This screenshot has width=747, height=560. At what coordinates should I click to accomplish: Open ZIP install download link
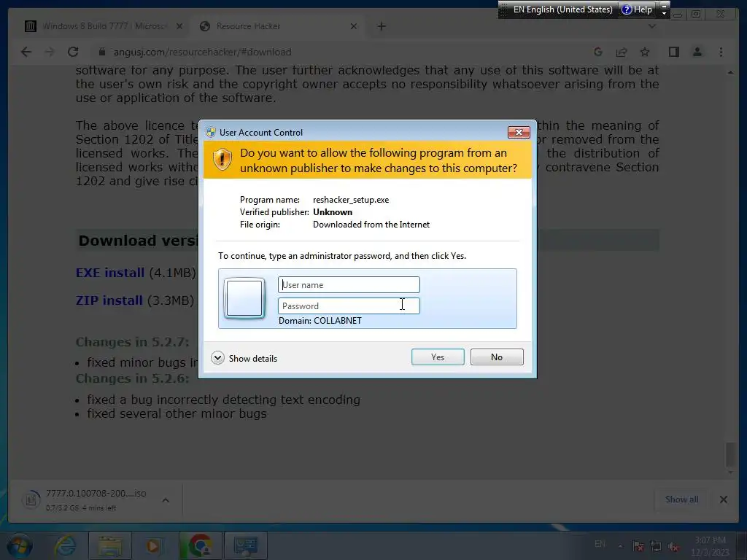pyautogui.click(x=109, y=300)
